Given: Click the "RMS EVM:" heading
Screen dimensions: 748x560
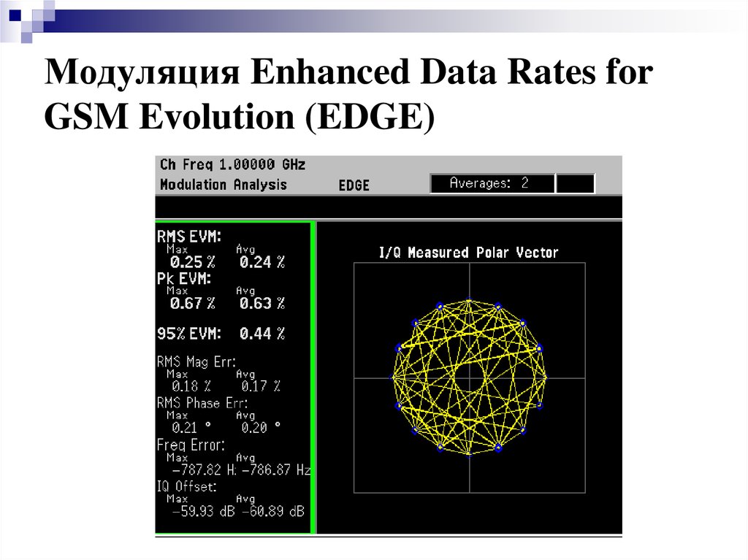Looking at the screenshot, I should click(x=189, y=236).
